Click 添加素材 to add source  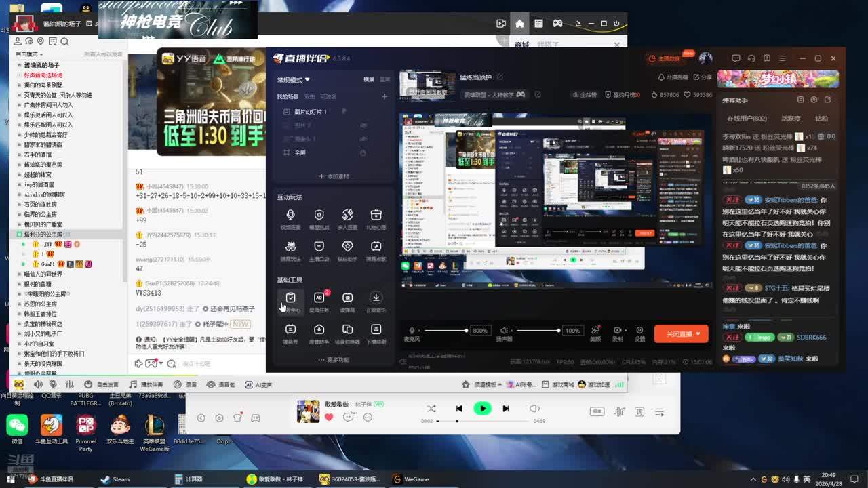coord(334,176)
